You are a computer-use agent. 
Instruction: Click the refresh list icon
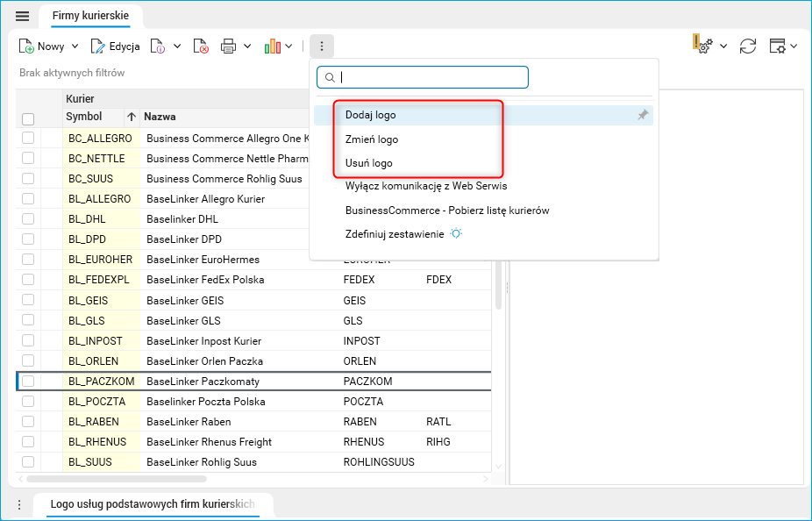(748, 46)
